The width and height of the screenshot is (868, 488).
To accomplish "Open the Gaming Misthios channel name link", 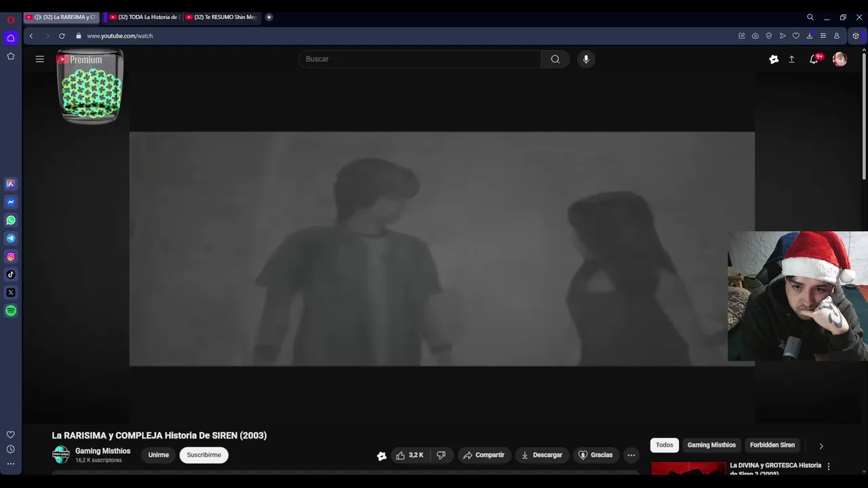I will pos(102,451).
